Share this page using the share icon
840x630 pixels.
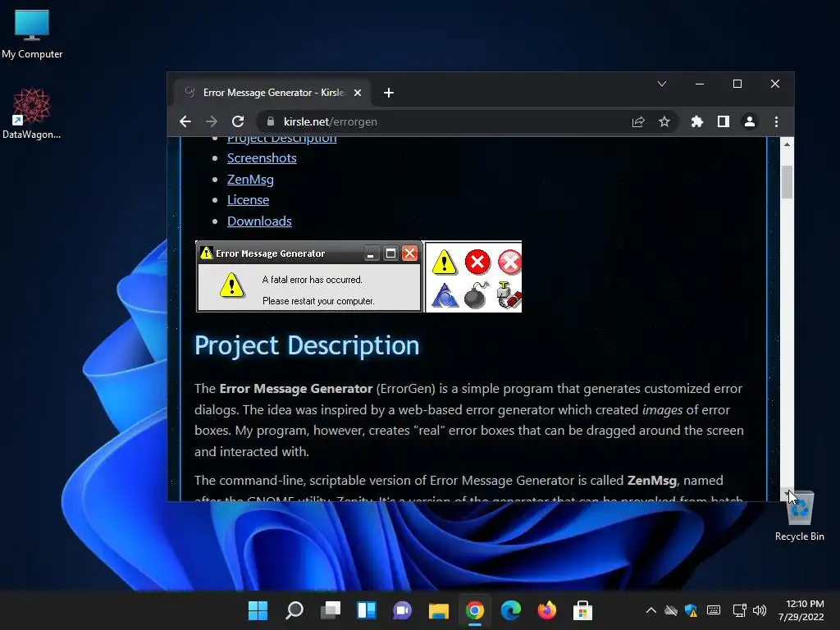coord(638,121)
